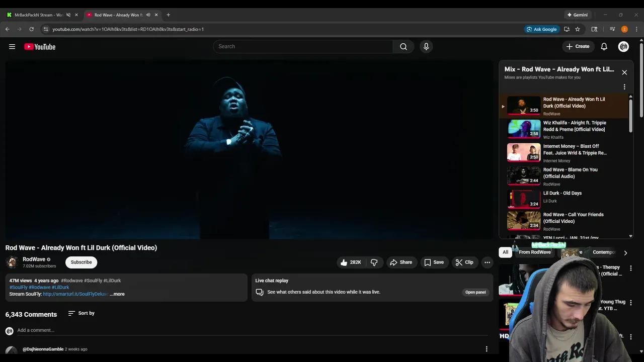Dislike the video with thumbs down
Viewport: 644px width, 362px height.
(x=374, y=262)
